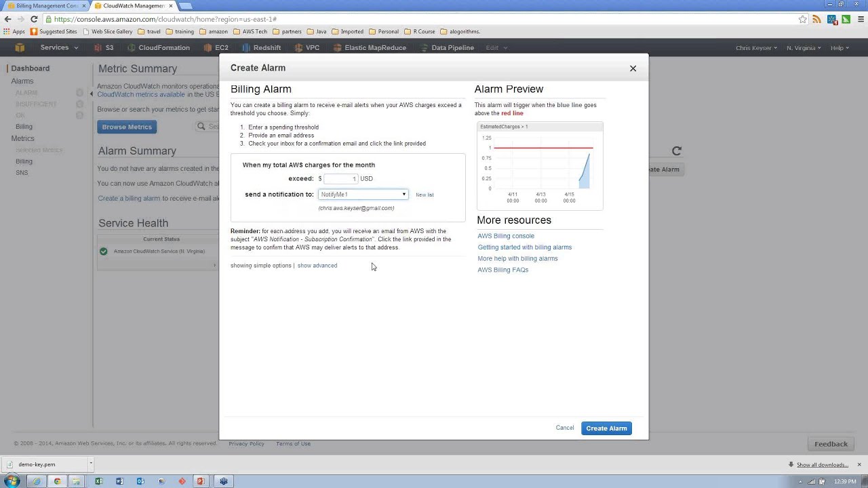Image resolution: width=868 pixels, height=488 pixels.
Task: Open the Help dropdown menu
Action: [840, 48]
